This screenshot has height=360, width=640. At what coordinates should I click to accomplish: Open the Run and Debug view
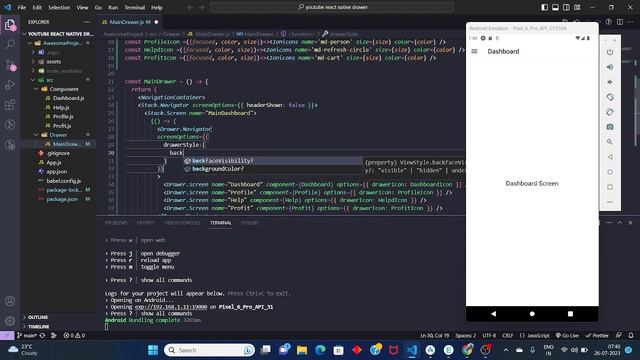pos(10,84)
